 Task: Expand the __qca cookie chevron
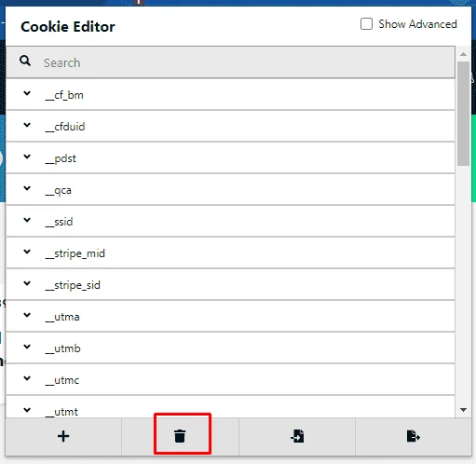[x=27, y=188]
